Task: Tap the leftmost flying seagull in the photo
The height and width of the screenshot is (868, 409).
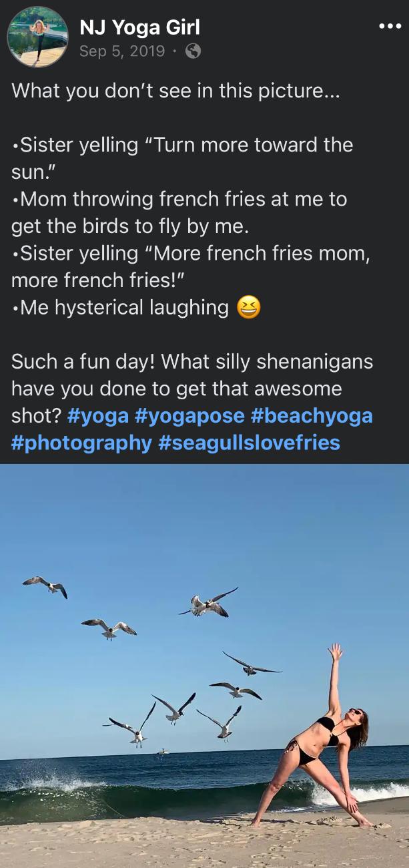Action: pyautogui.click(x=45, y=586)
